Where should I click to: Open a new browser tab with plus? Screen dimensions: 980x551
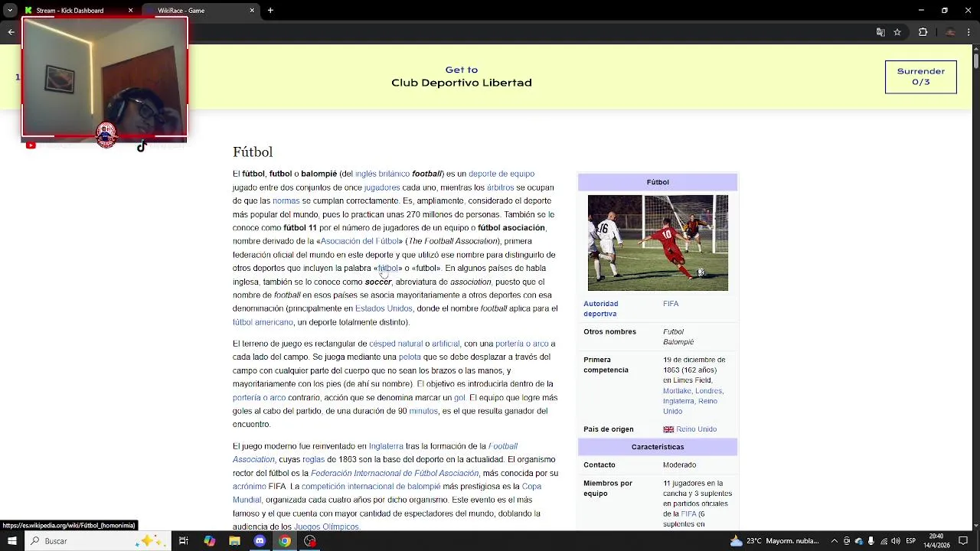coord(270,11)
